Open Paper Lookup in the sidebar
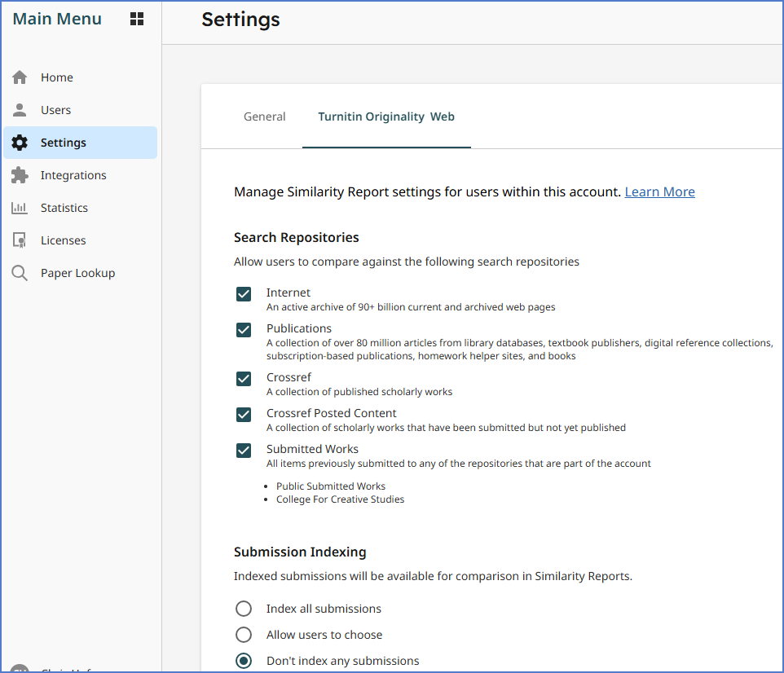784x673 pixels. 81,273
